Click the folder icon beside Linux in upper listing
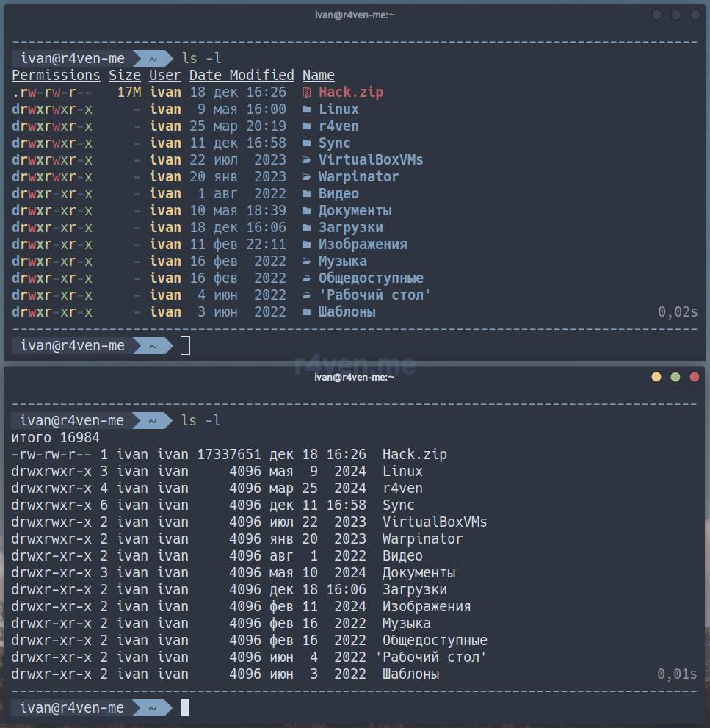The width and height of the screenshot is (710, 728). (x=307, y=109)
